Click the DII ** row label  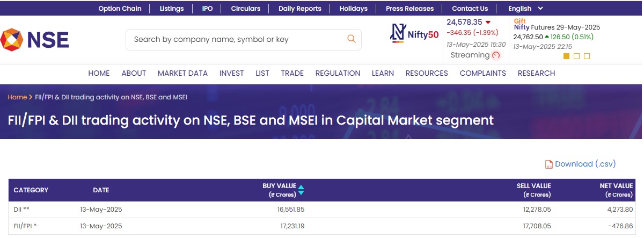coord(21,210)
